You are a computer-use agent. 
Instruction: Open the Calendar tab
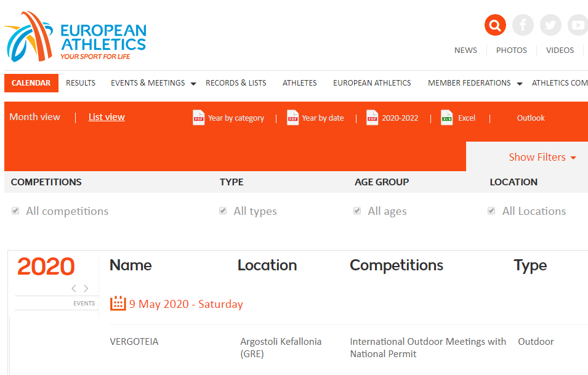pos(31,83)
